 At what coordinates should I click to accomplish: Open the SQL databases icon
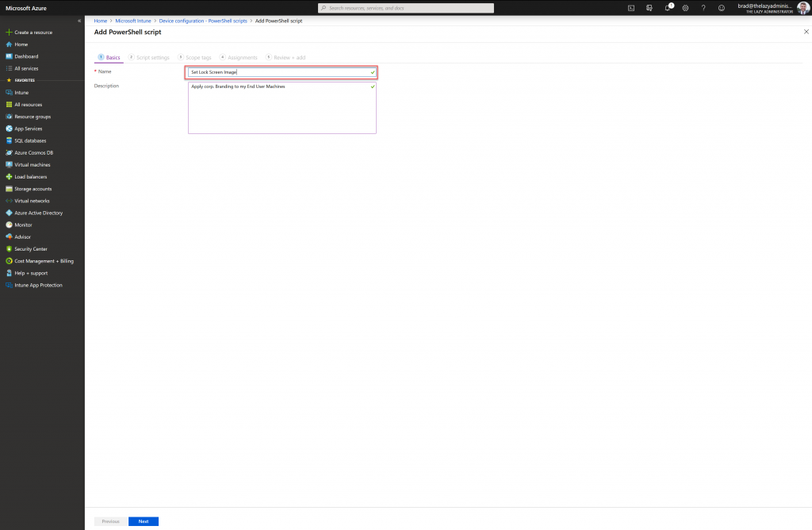(x=9, y=141)
